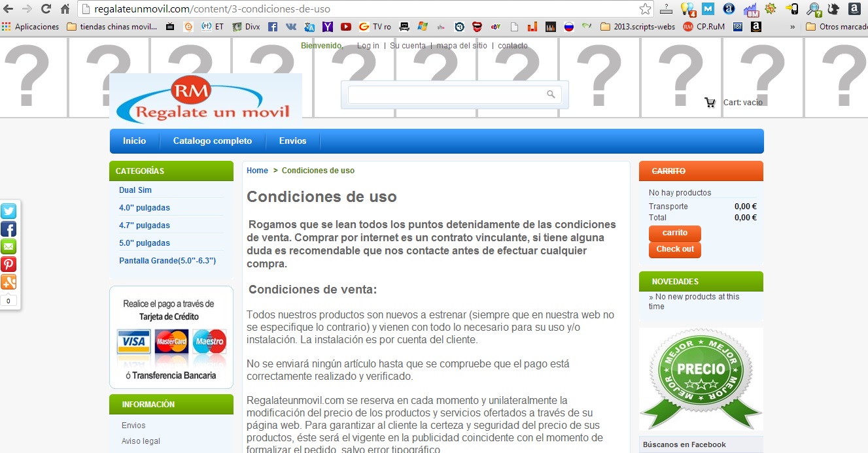868x453 pixels.
Task: Click the NOVEDADES block header
Action: pyautogui.click(x=701, y=282)
